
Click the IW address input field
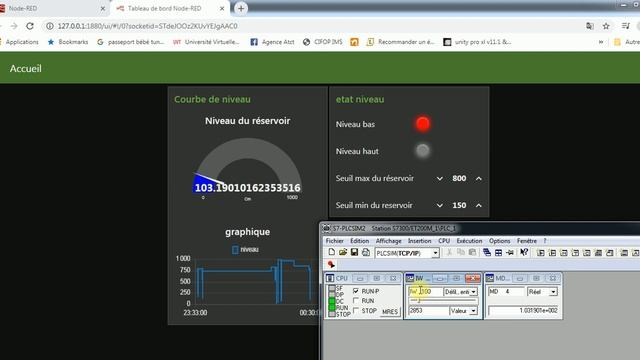tap(425, 292)
